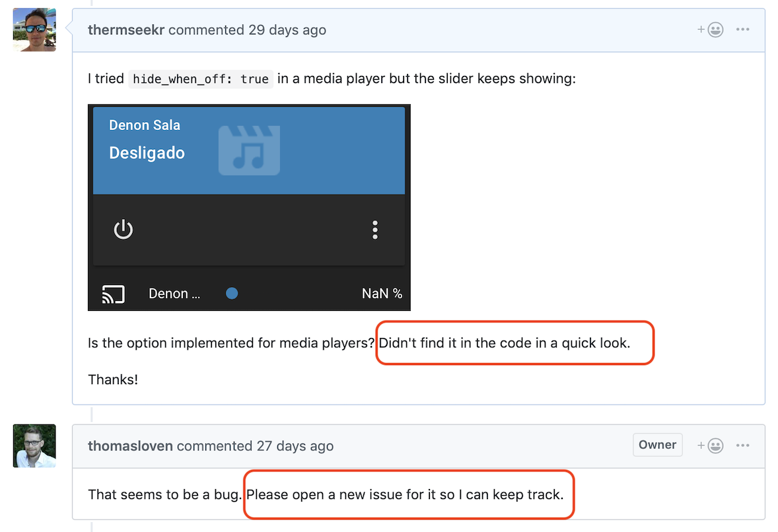Click the Owner badge on thomasloven's comment

[657, 445]
